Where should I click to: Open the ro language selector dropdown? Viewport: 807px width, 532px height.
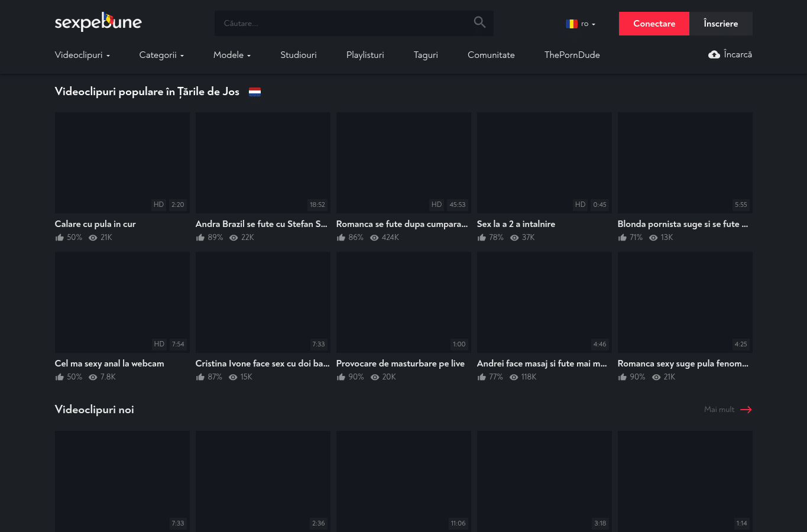pos(581,24)
